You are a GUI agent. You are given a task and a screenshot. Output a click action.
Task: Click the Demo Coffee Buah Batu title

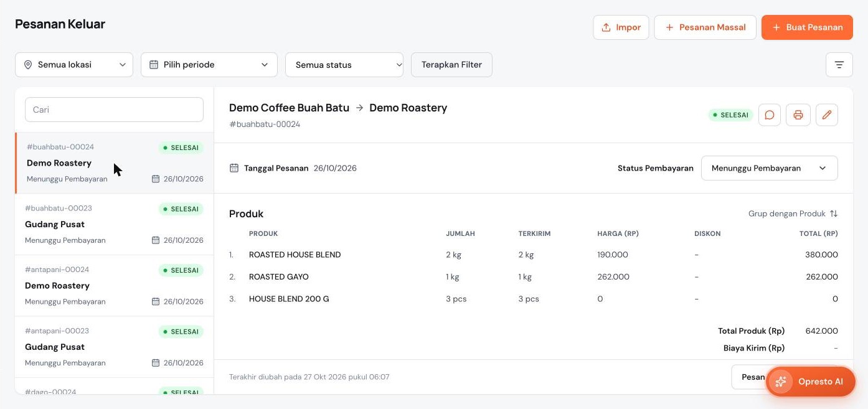pyautogui.click(x=290, y=108)
